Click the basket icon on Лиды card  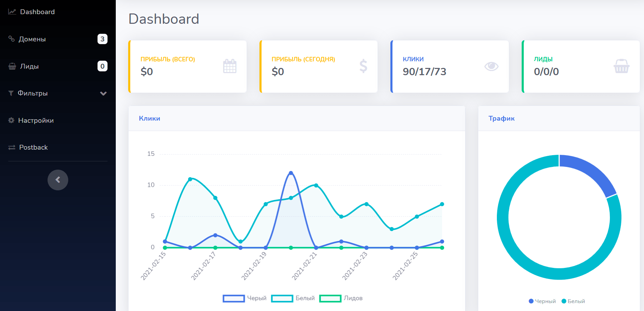point(622,66)
